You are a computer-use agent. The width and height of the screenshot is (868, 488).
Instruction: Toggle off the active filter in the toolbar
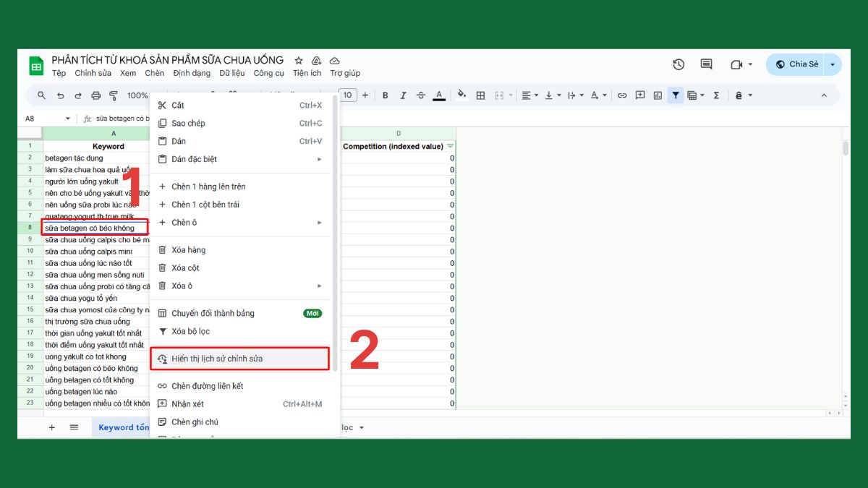coord(675,95)
